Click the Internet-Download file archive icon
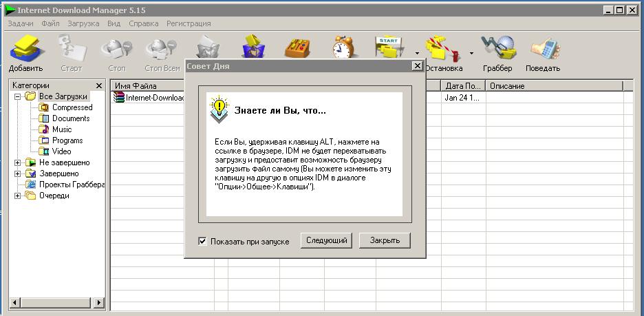 (x=119, y=97)
